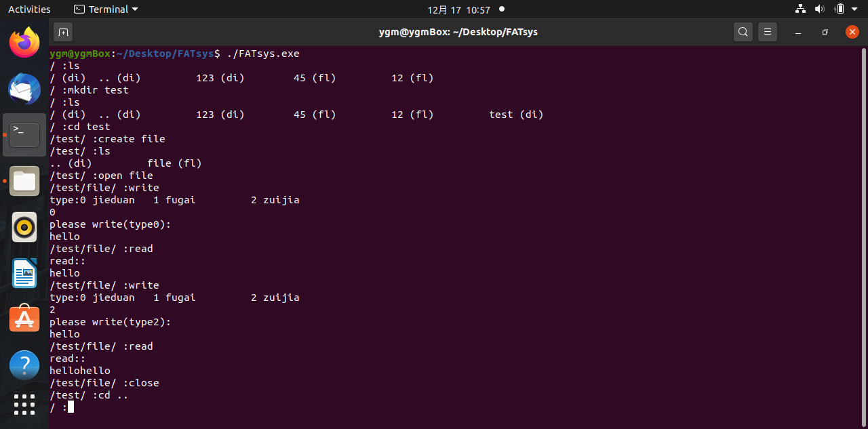
Task: Open LibreOffice Writer from the dock
Action: click(24, 273)
